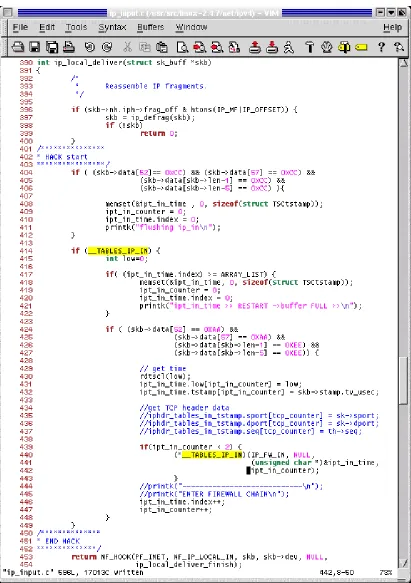Click the scrollbar up arrow
This screenshot has width=411, height=583.
[404, 64]
